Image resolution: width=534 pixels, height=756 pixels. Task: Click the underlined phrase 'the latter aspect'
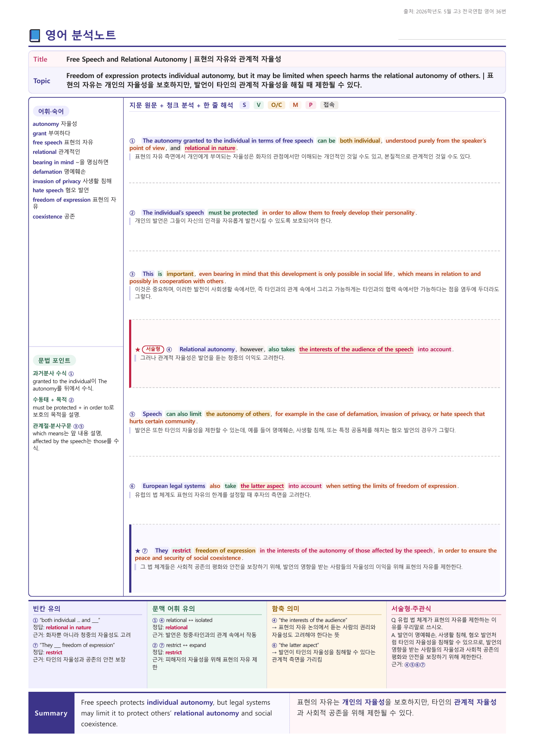click(262, 486)
